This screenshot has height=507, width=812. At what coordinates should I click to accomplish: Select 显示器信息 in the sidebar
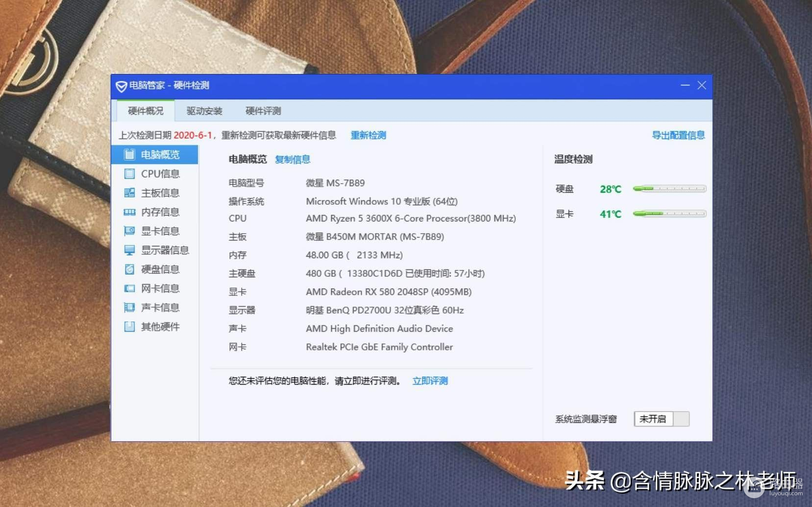coord(155,250)
